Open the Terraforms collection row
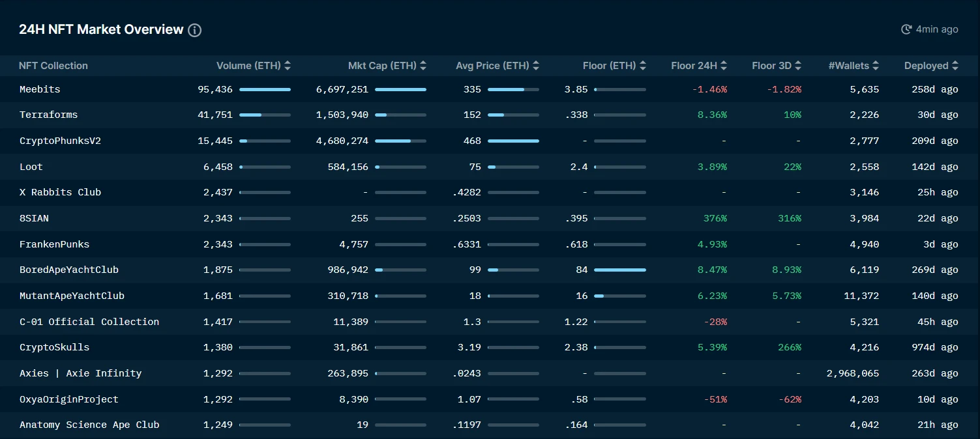This screenshot has height=439, width=980. click(x=48, y=115)
